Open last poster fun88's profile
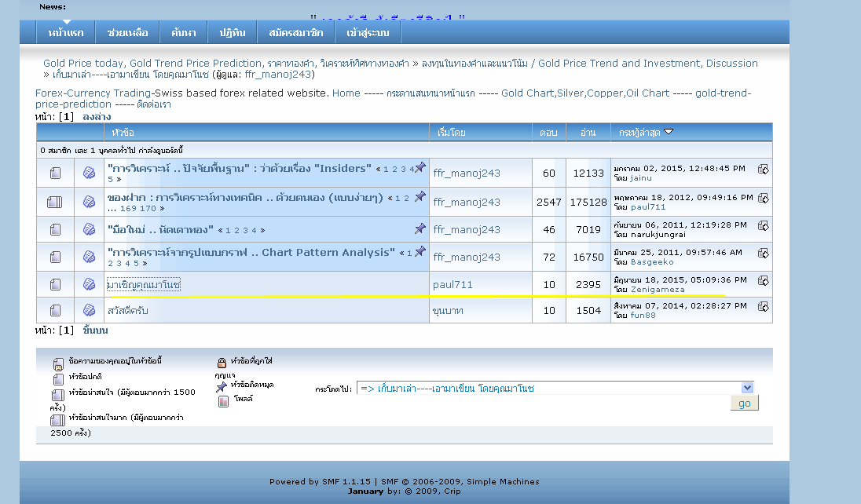 click(x=643, y=315)
